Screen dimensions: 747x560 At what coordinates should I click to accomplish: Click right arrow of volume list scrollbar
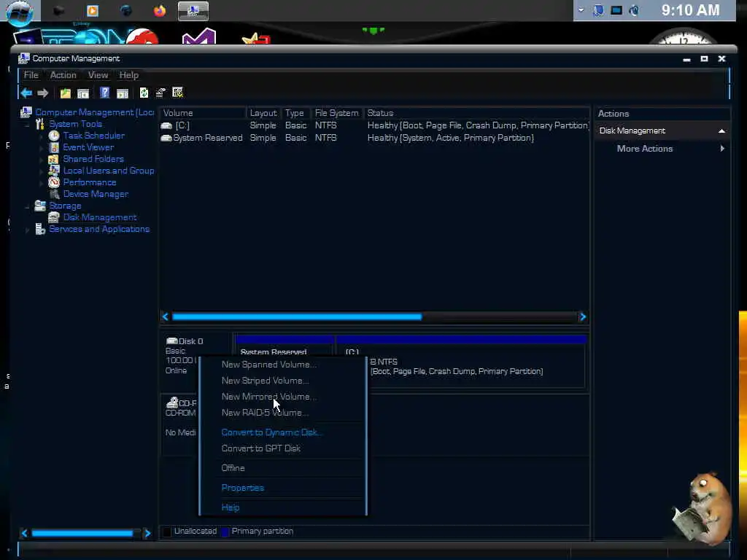(583, 316)
